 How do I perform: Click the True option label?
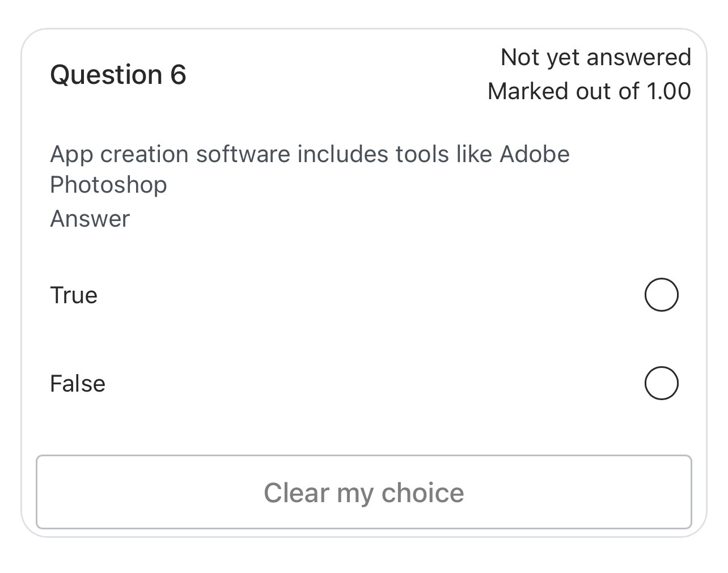[x=74, y=295]
